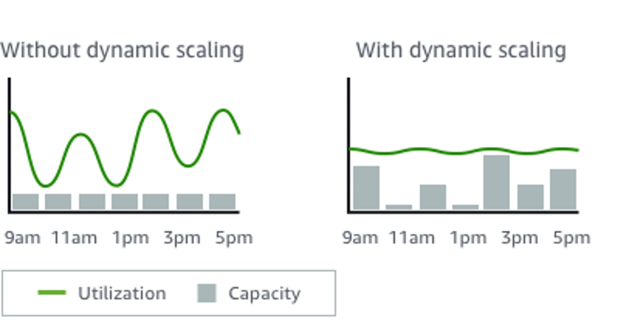Select 1pm label under Without dynamic scaling chart
644x324 pixels.
click(130, 238)
